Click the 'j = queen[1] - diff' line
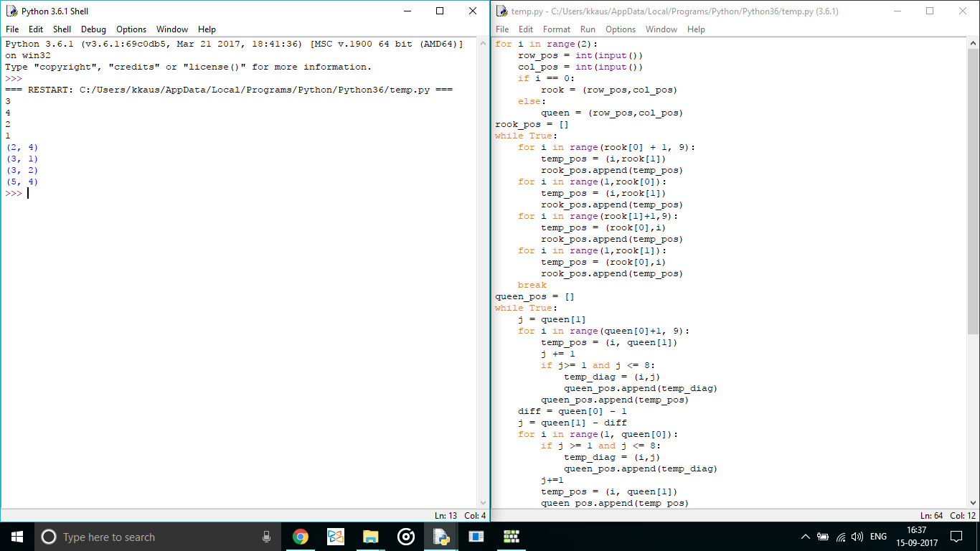The height and width of the screenshot is (551, 980). click(x=573, y=423)
